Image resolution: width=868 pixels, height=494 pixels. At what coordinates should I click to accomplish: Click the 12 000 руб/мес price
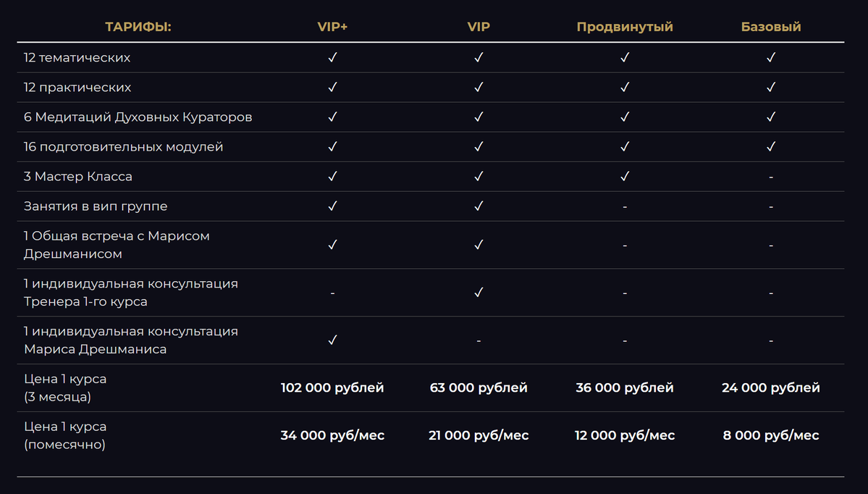(x=625, y=435)
